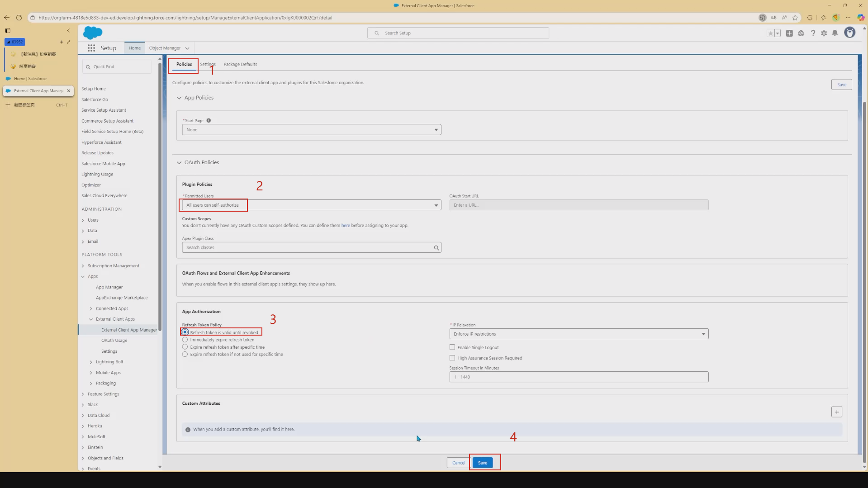Add a custom attribute with plus button
The height and width of the screenshot is (488, 868).
pos(837,412)
